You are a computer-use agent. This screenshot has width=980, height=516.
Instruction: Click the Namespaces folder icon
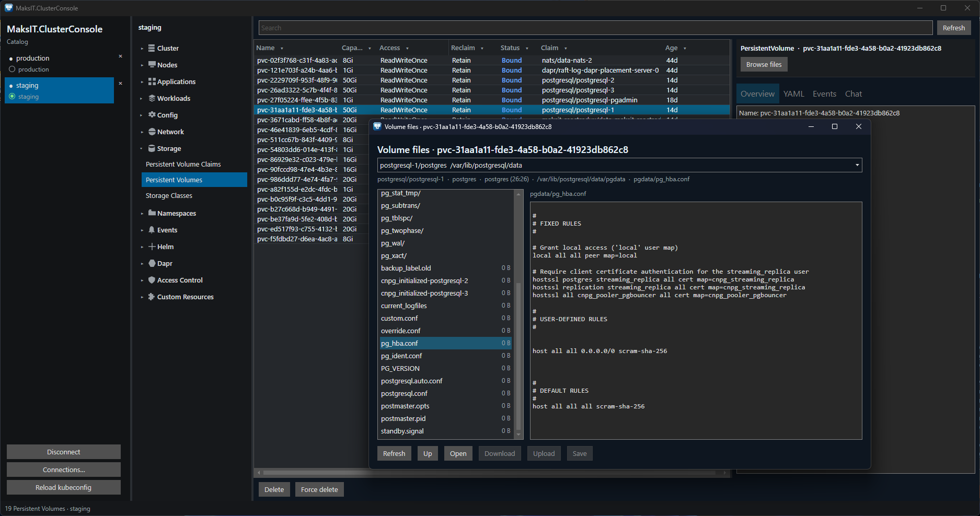tap(152, 213)
